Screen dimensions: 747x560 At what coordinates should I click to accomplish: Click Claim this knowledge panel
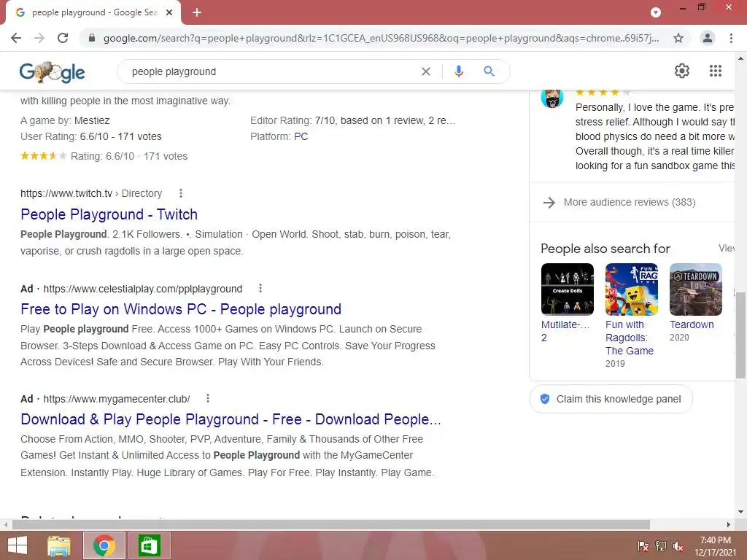click(611, 399)
